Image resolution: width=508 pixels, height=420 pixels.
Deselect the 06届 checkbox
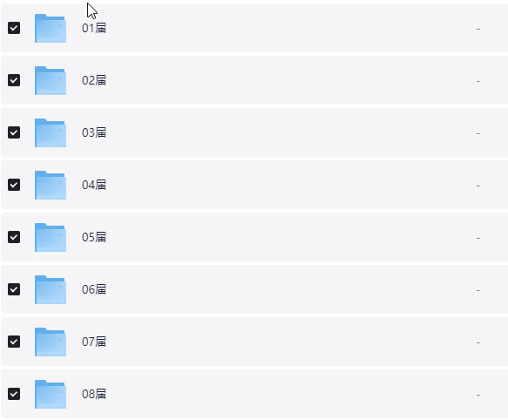[14, 289]
